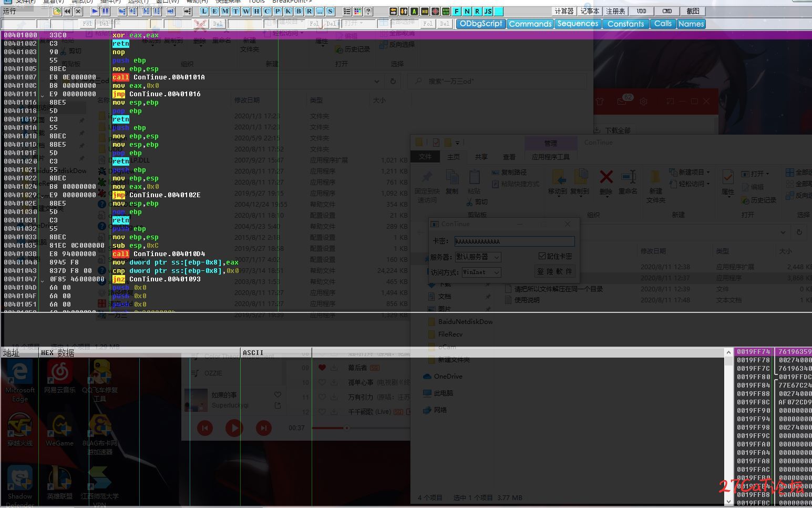Viewport: 812px width, 508px height.
Task: Click the stack pane vertical scrollbar
Action: point(728,426)
